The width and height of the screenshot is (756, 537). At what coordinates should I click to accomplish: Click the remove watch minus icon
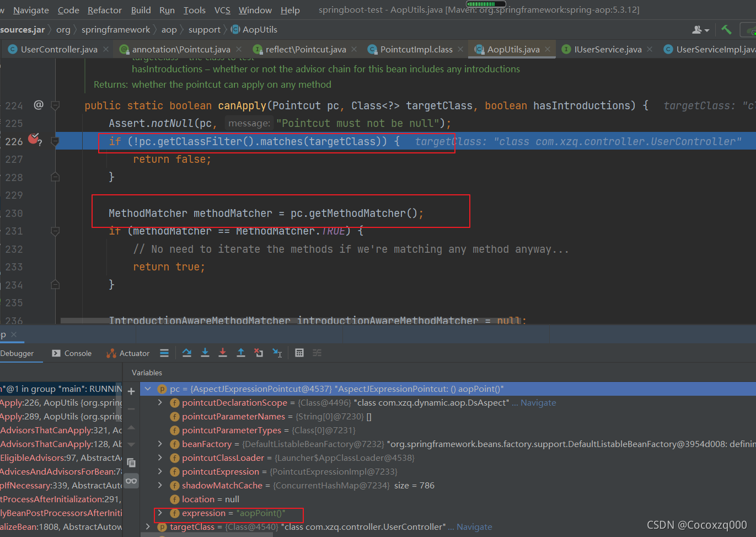(131, 409)
